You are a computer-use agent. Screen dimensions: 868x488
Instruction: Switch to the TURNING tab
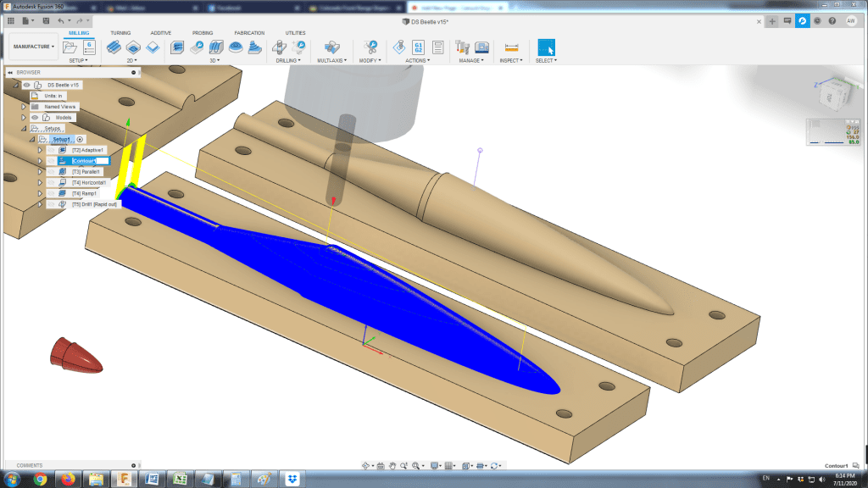coord(120,33)
